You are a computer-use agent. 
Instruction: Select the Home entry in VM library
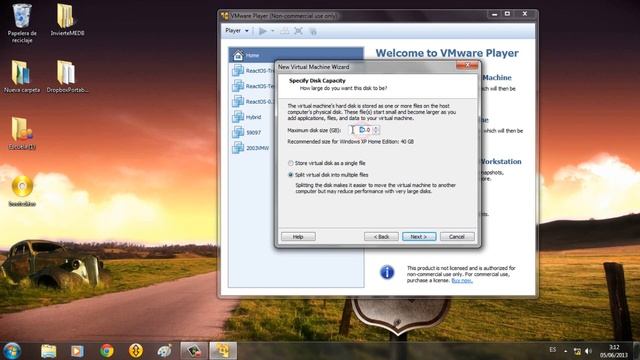click(296, 55)
